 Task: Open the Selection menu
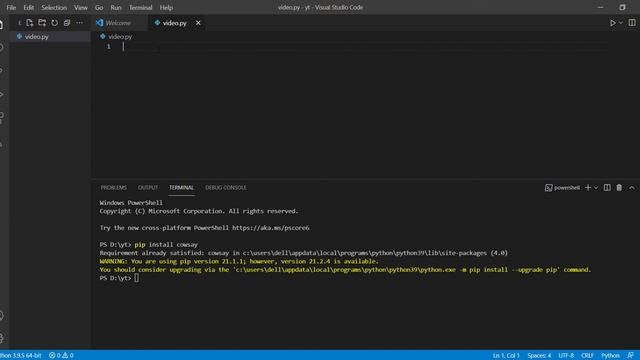point(54,7)
